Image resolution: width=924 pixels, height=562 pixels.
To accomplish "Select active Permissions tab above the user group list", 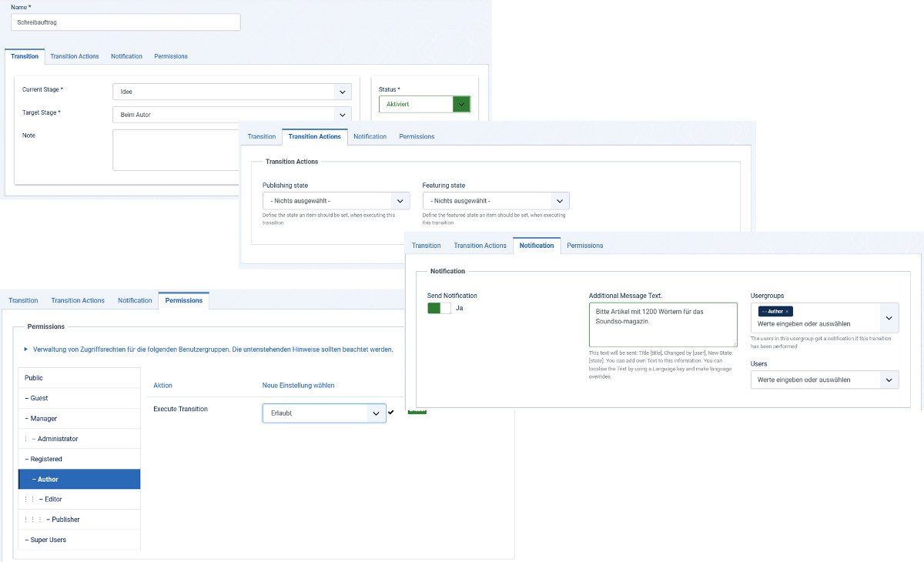I will [x=184, y=300].
